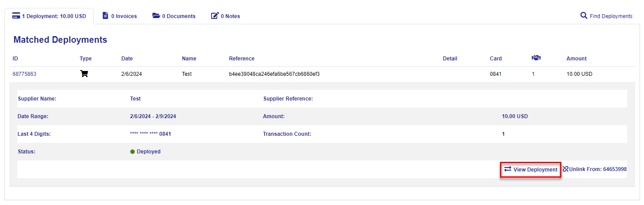Open the 1 Deployment: 10.00 USD tab
644x205 pixels.
pyautogui.click(x=49, y=16)
